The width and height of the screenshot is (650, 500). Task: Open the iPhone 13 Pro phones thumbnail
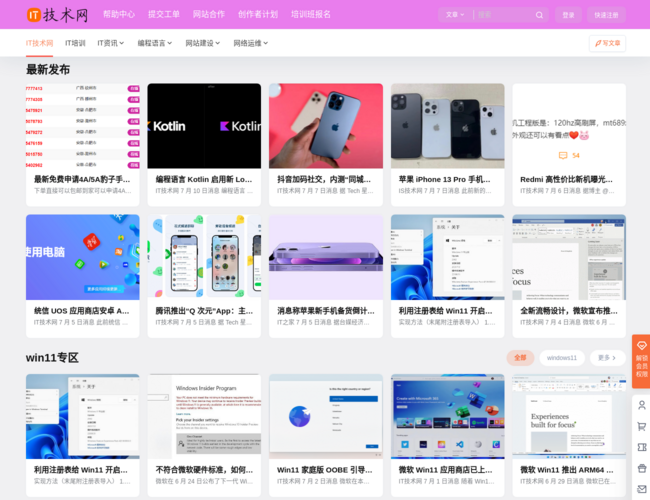(448, 126)
